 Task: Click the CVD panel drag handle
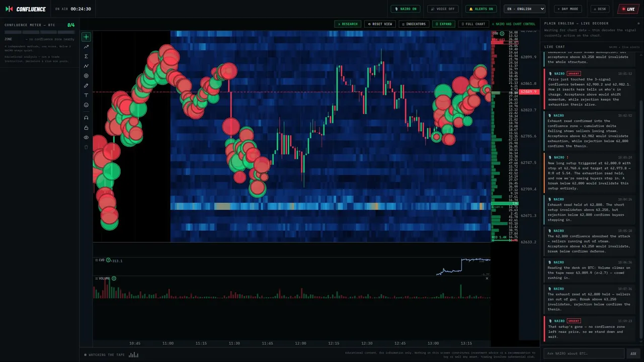click(96, 260)
